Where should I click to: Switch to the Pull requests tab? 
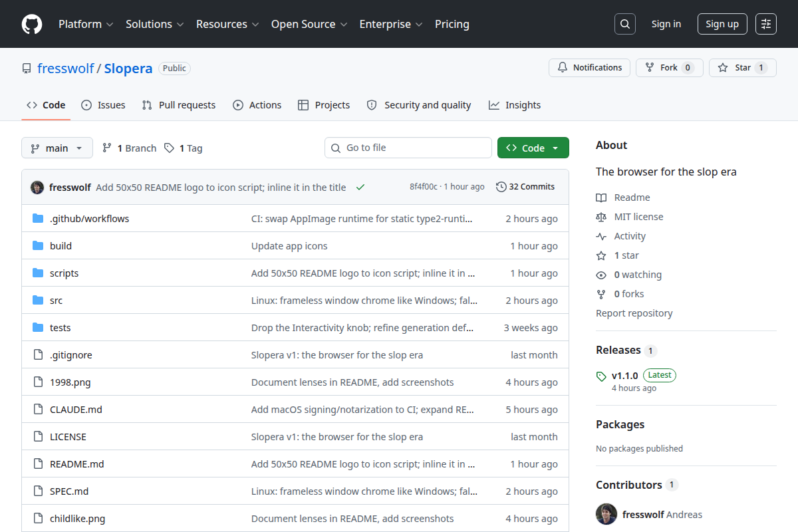(x=179, y=105)
